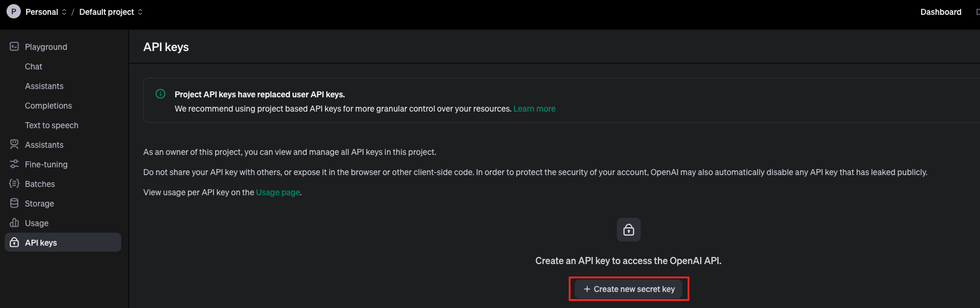Image resolution: width=980 pixels, height=308 pixels.
Task: Go to Completions playground
Action: click(48, 106)
